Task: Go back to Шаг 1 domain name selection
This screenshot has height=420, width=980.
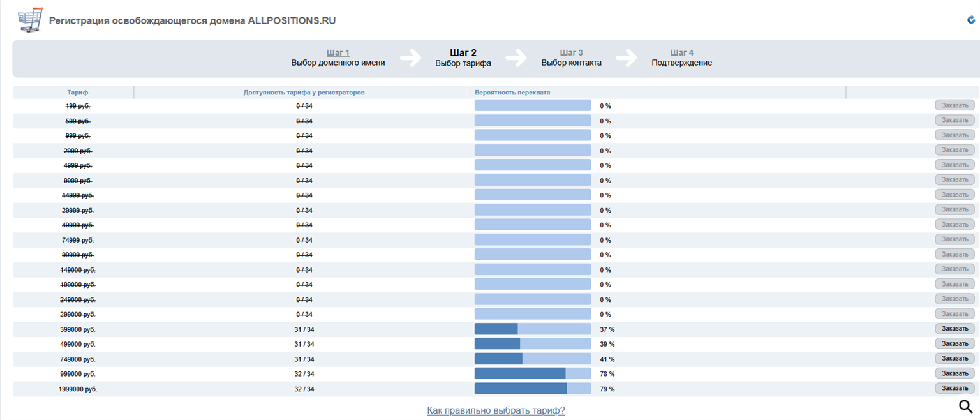Action: pos(338,53)
